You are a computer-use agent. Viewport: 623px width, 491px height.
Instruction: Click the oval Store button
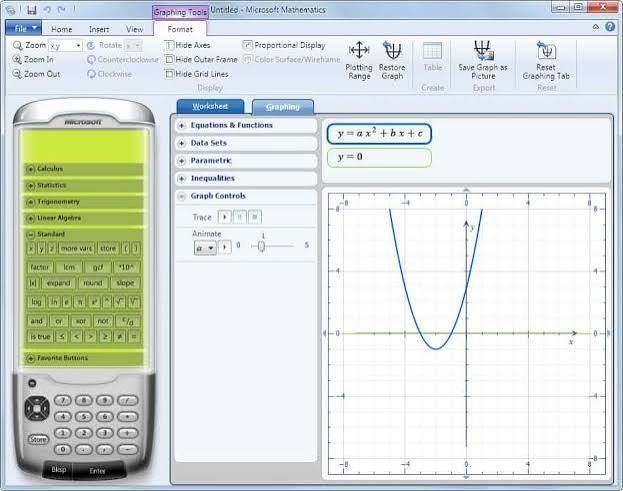pyautogui.click(x=38, y=439)
